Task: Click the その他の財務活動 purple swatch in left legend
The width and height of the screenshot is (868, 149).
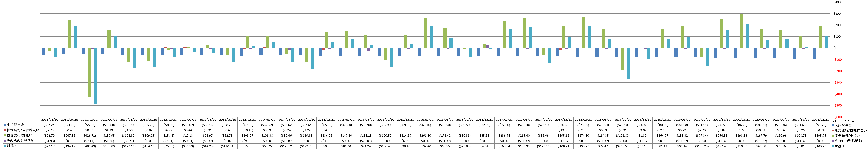Action: coord(5,141)
